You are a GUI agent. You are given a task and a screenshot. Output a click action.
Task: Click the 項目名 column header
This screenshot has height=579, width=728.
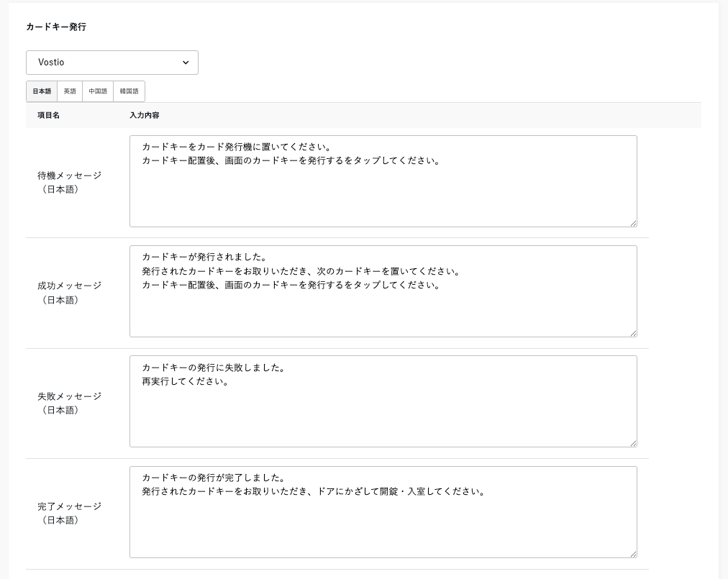pyautogui.click(x=48, y=115)
